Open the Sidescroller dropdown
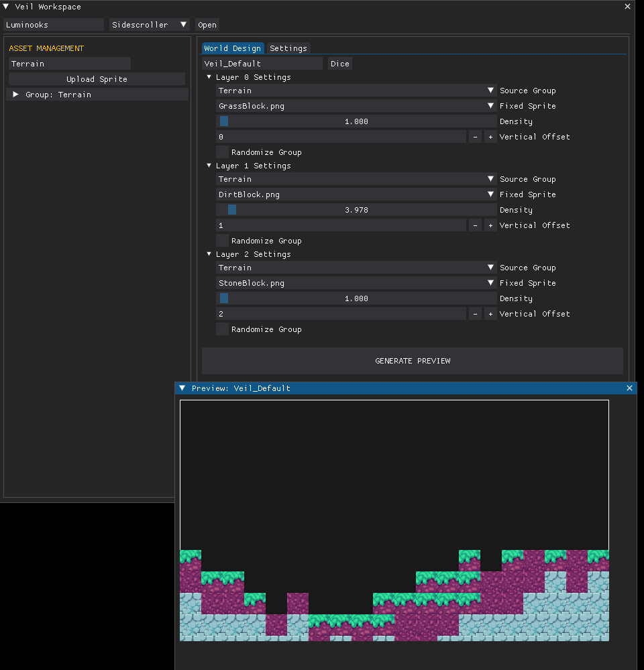 [150, 25]
